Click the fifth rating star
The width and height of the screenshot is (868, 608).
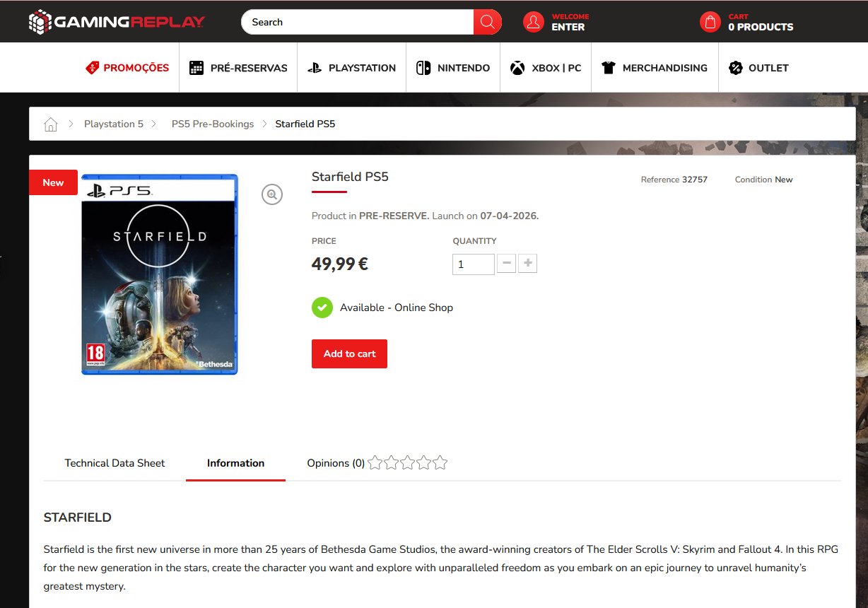[440, 463]
